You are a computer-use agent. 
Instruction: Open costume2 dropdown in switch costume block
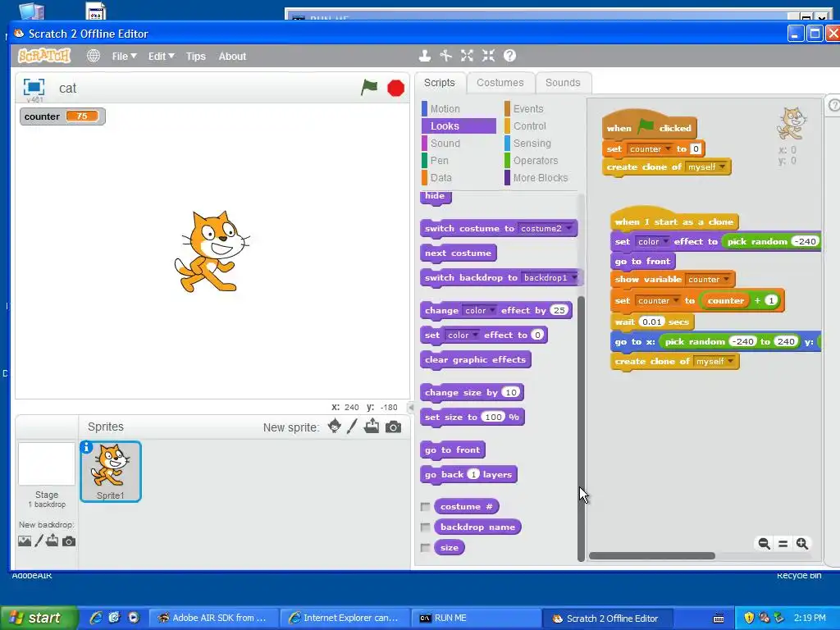click(568, 228)
